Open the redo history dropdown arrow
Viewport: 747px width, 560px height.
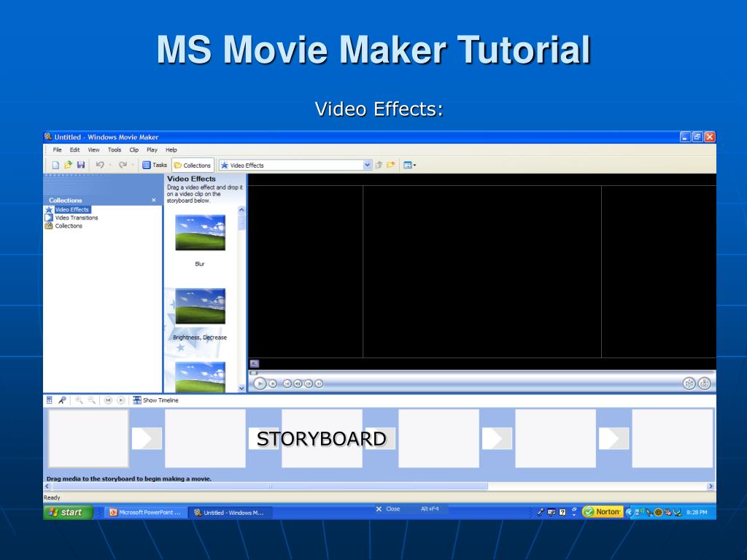(133, 166)
